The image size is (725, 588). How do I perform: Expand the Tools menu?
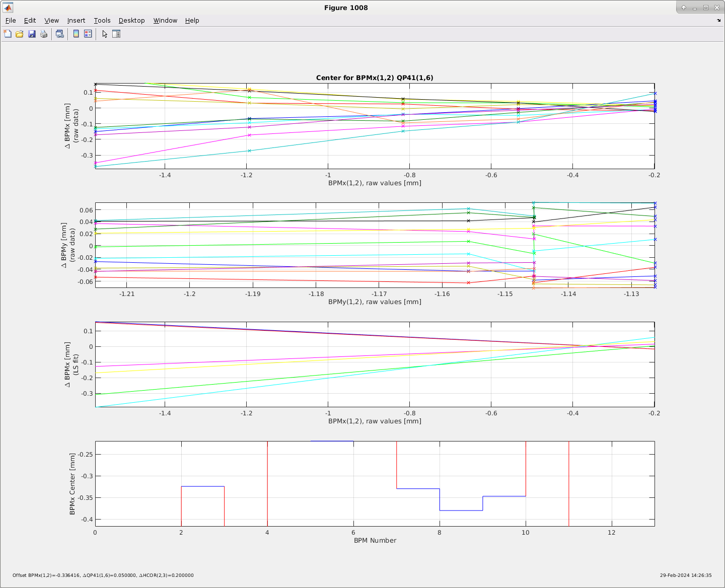(102, 21)
